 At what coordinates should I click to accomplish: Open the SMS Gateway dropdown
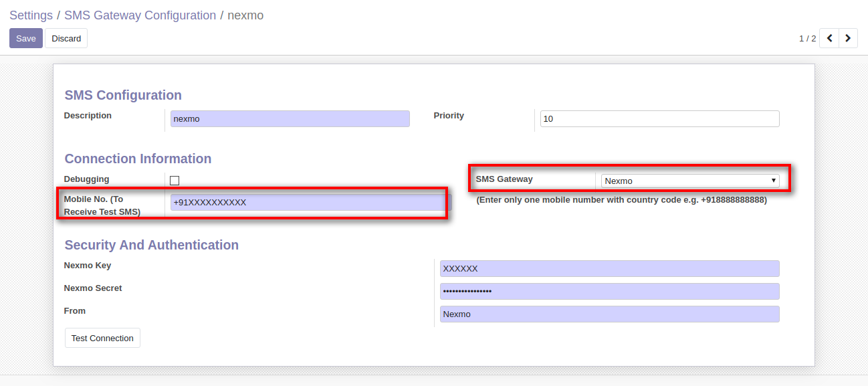click(x=689, y=181)
